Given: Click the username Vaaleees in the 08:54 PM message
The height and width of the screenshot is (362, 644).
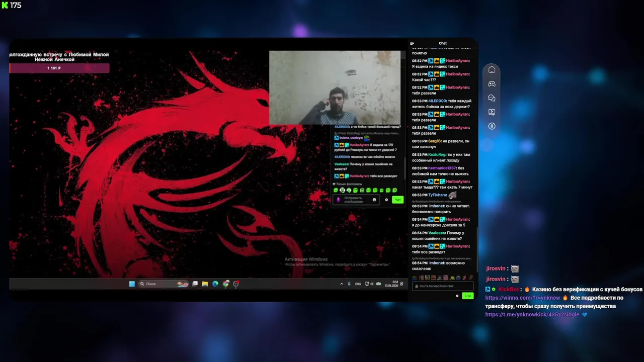Looking at the screenshot, I should pyautogui.click(x=437, y=233).
